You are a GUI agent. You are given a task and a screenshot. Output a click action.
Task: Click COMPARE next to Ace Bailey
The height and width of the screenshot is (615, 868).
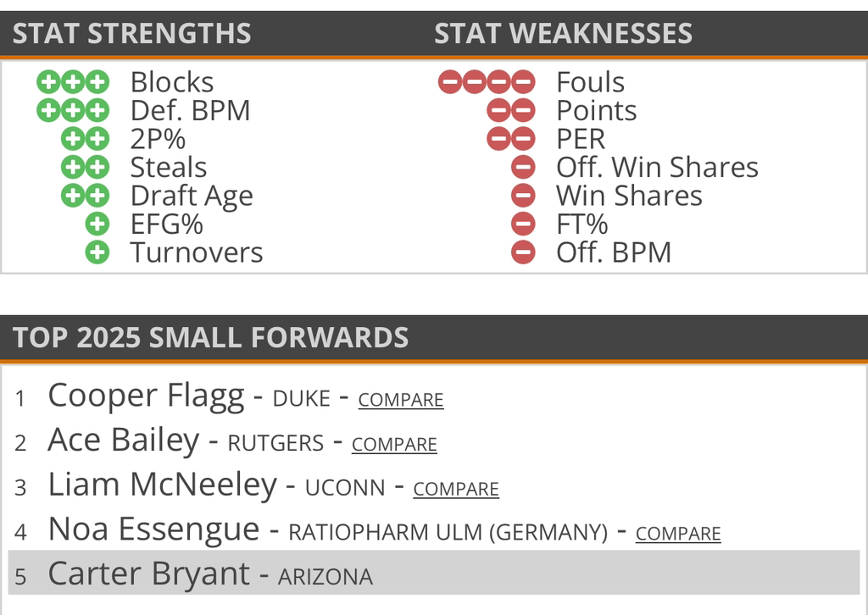click(x=394, y=445)
